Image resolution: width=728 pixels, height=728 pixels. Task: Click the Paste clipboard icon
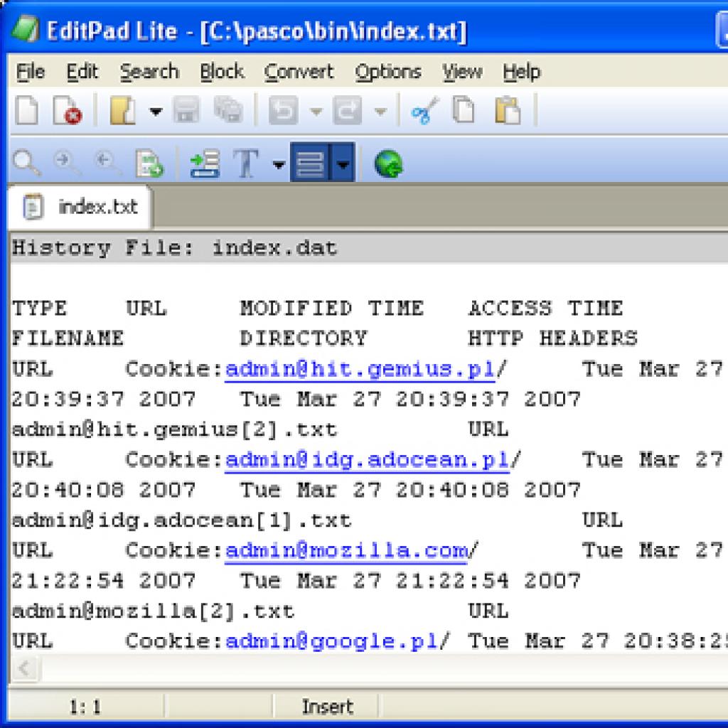coord(508,110)
